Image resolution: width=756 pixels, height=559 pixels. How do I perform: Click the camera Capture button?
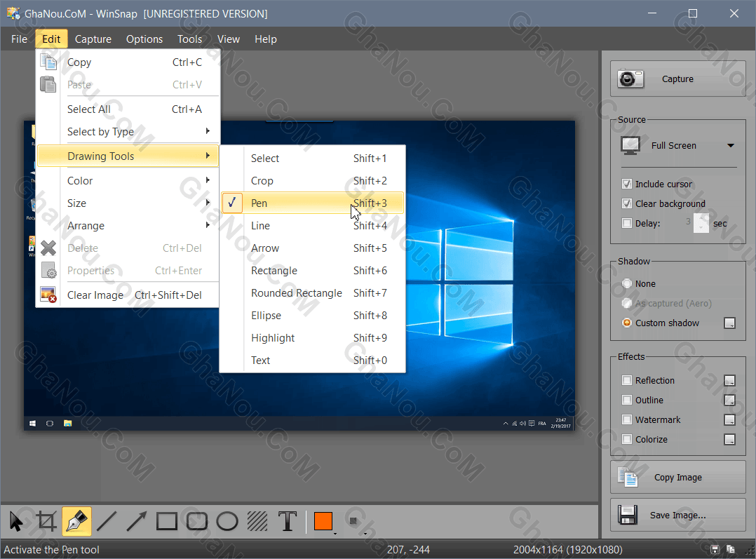(x=677, y=79)
